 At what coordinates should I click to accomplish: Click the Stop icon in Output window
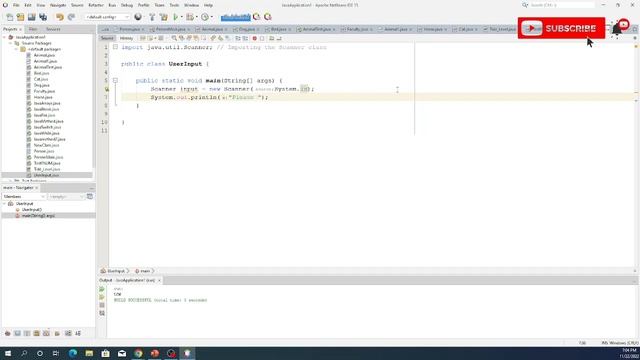pos(102,305)
